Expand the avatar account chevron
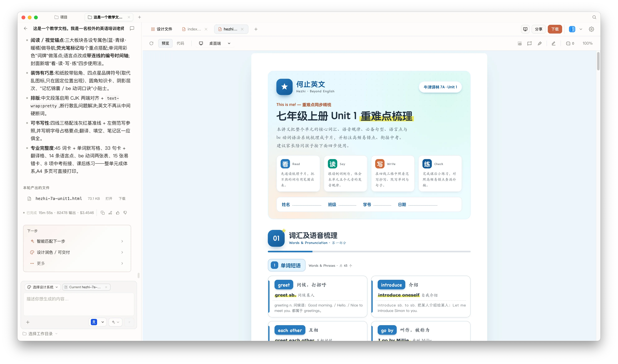Screen dimensions: 618x364 pos(581,29)
